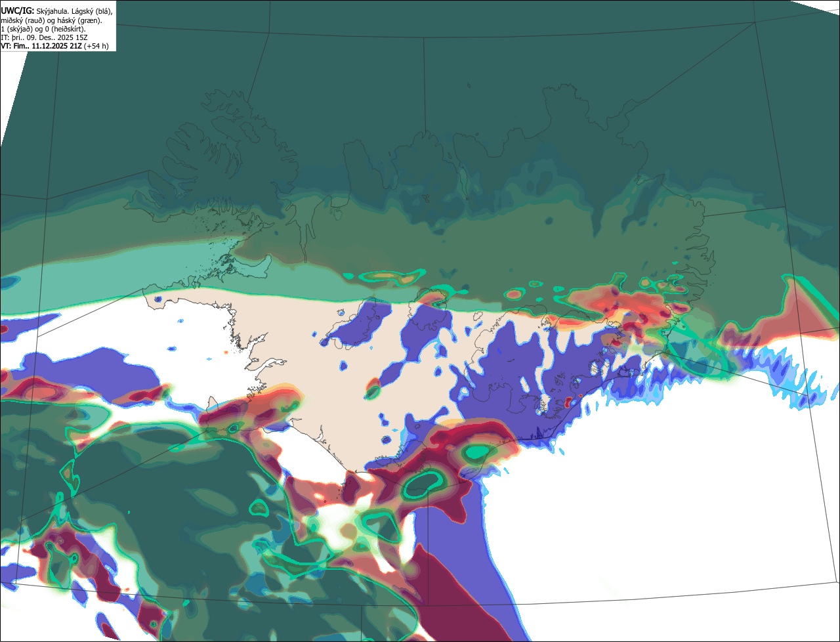Click the initial time "IT: þri.. 09. Des.. 2025 15Z"
The height and width of the screenshot is (642, 840).
click(44, 38)
